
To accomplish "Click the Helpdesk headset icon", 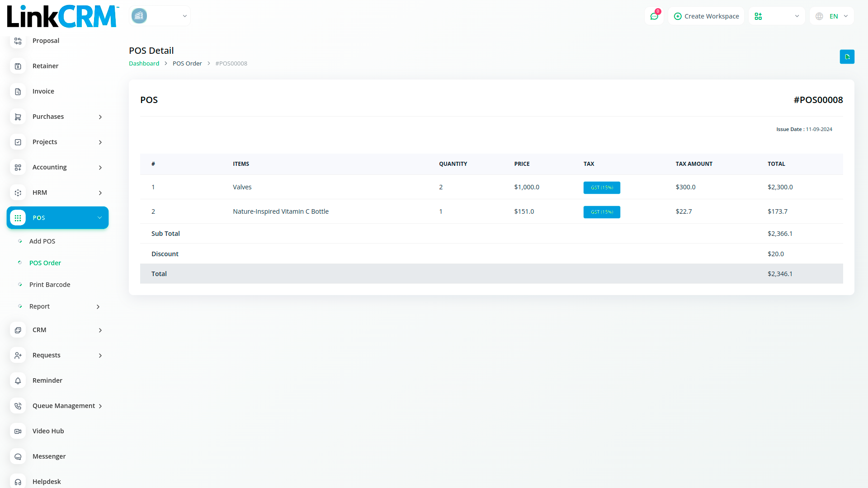I will click(x=18, y=482).
